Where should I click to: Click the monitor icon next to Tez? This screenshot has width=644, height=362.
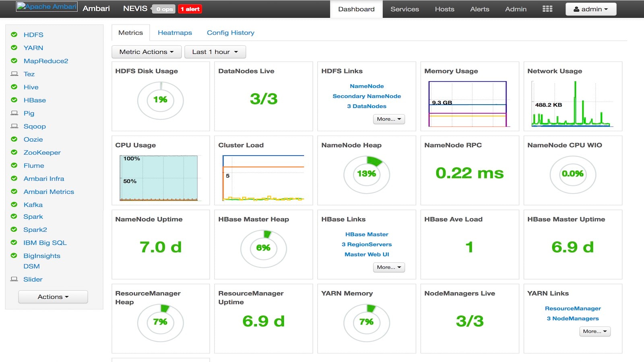point(14,74)
